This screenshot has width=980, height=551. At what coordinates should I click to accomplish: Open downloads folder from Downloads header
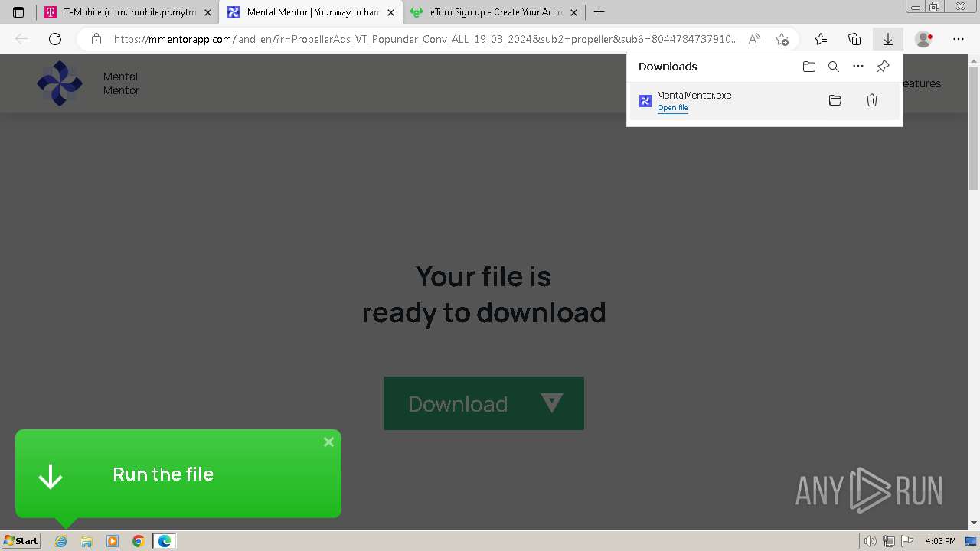(x=809, y=67)
